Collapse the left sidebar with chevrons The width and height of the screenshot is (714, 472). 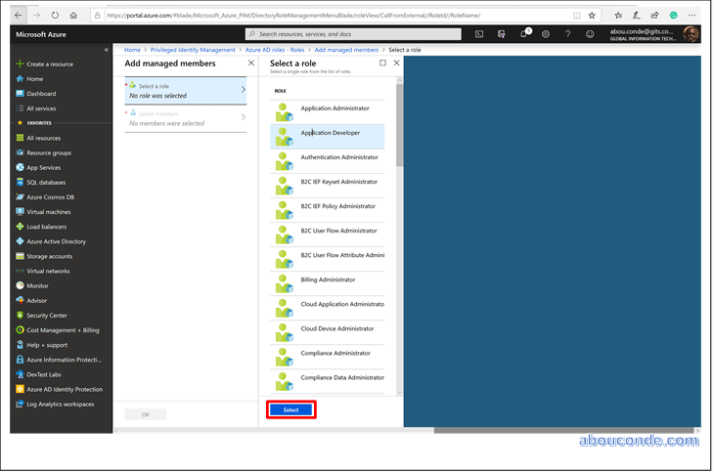coord(107,50)
